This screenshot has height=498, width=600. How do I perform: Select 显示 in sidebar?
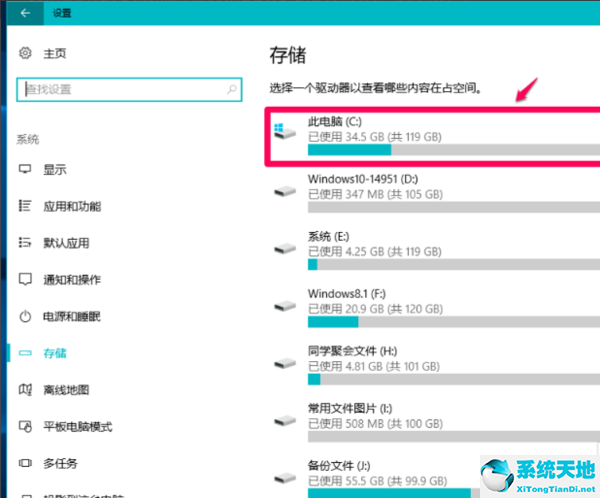click(55, 169)
